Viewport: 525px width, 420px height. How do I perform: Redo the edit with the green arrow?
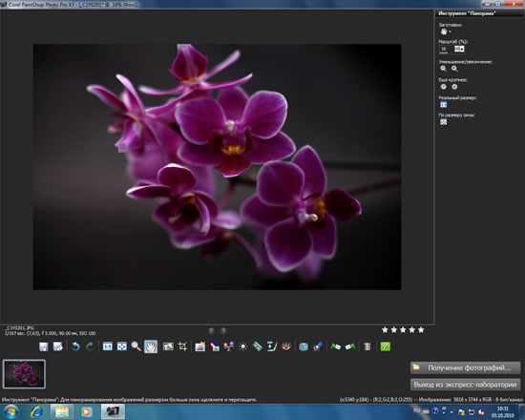(90, 346)
